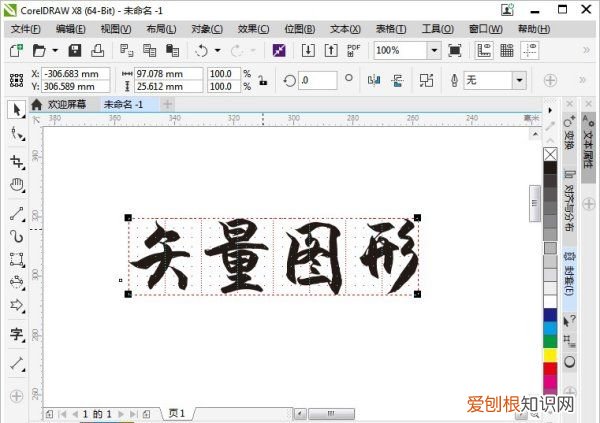Select the Pan hand tool
Screen dimensions: 600x423
click(x=17, y=185)
